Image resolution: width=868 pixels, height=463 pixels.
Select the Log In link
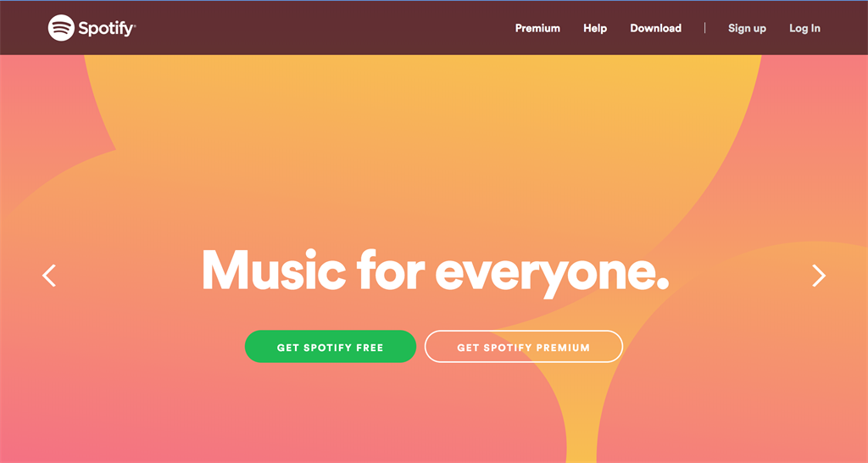click(x=804, y=29)
